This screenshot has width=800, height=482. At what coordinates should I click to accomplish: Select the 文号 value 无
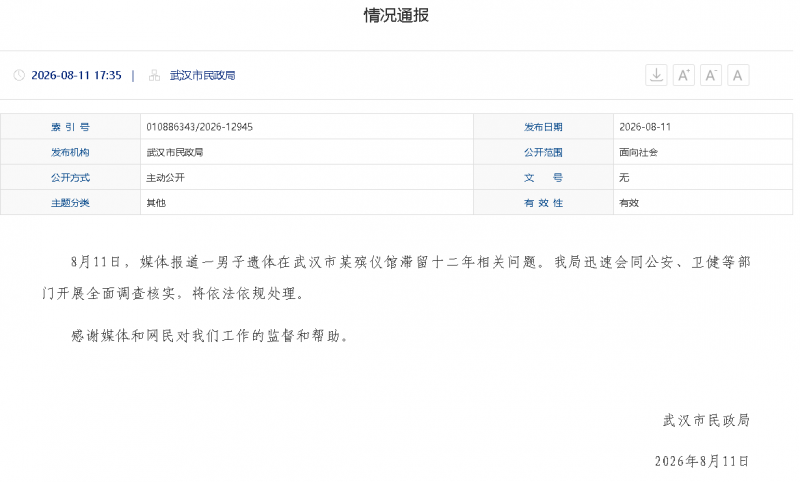click(624, 177)
